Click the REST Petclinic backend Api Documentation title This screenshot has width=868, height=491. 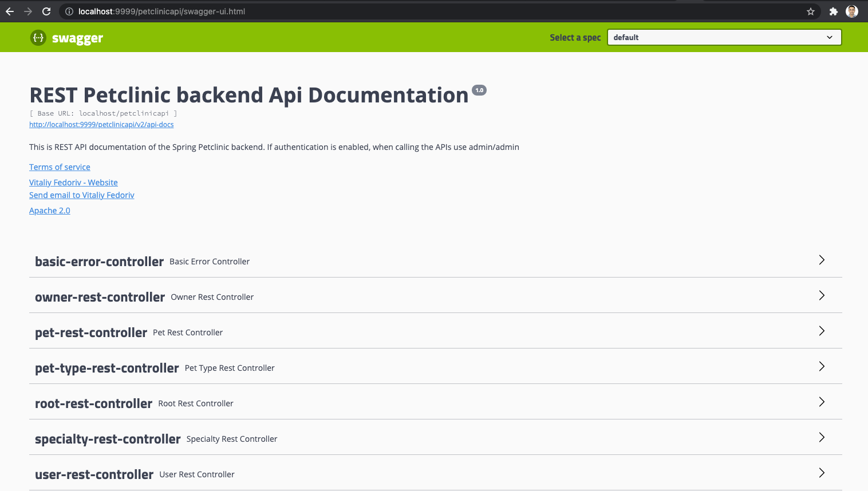(249, 95)
